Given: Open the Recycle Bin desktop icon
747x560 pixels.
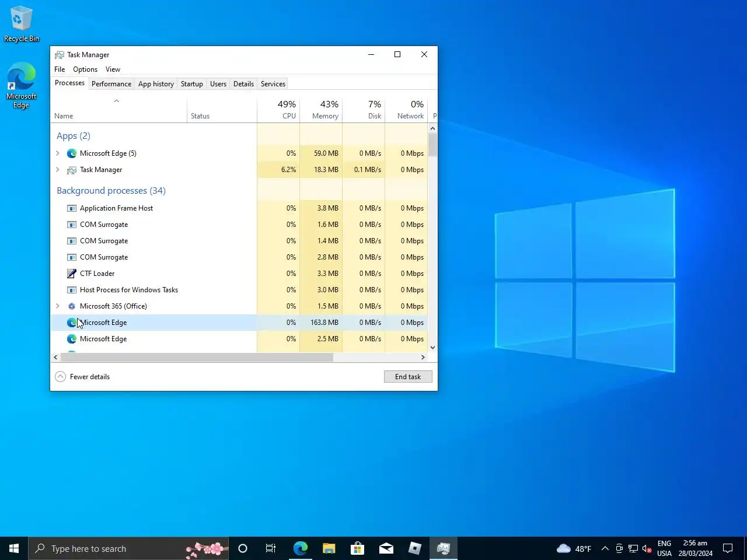Looking at the screenshot, I should click(22, 24).
